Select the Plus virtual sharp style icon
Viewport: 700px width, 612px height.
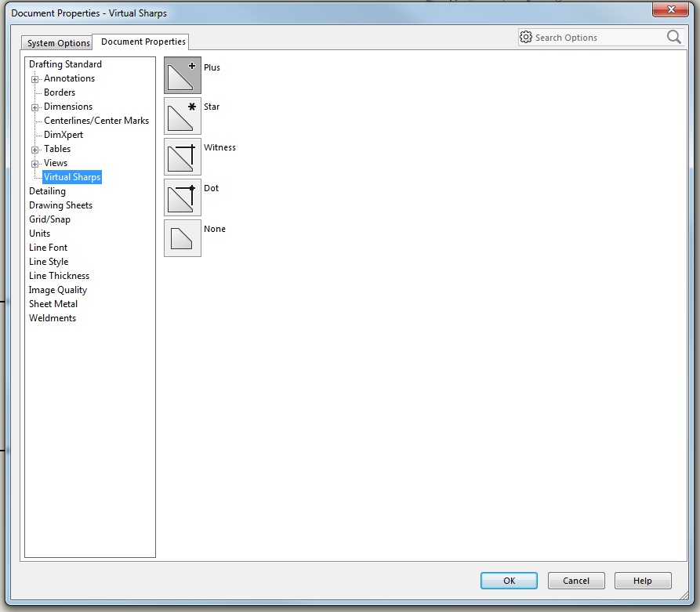point(183,75)
